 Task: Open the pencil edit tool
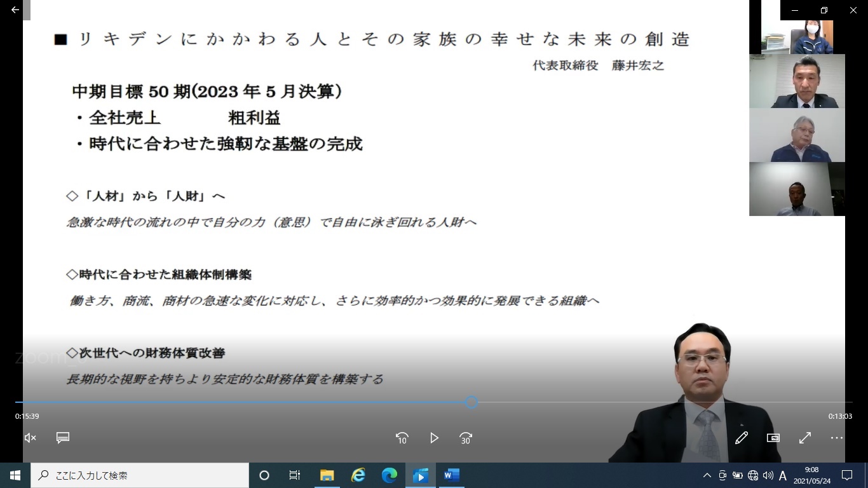(742, 438)
